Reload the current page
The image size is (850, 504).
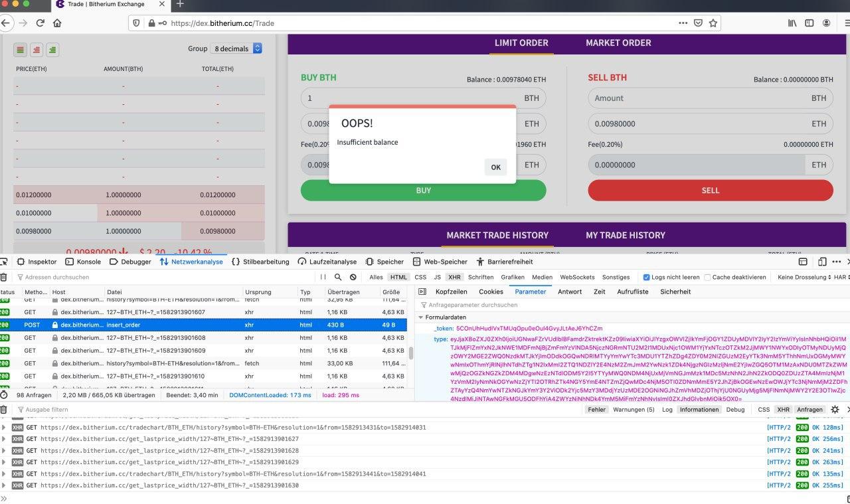point(41,23)
